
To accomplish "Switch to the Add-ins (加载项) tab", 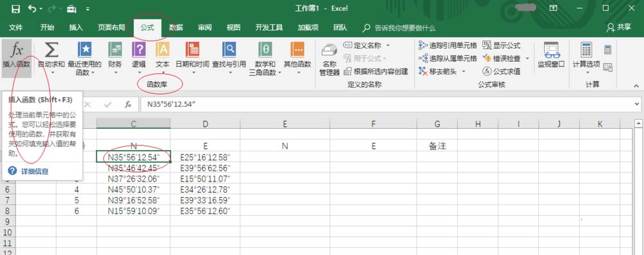I will pos(308,28).
